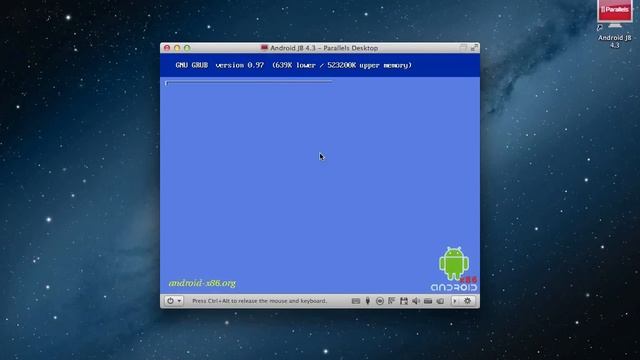Close the Parallels Desktop window
This screenshot has height=360, width=640.
point(167,48)
